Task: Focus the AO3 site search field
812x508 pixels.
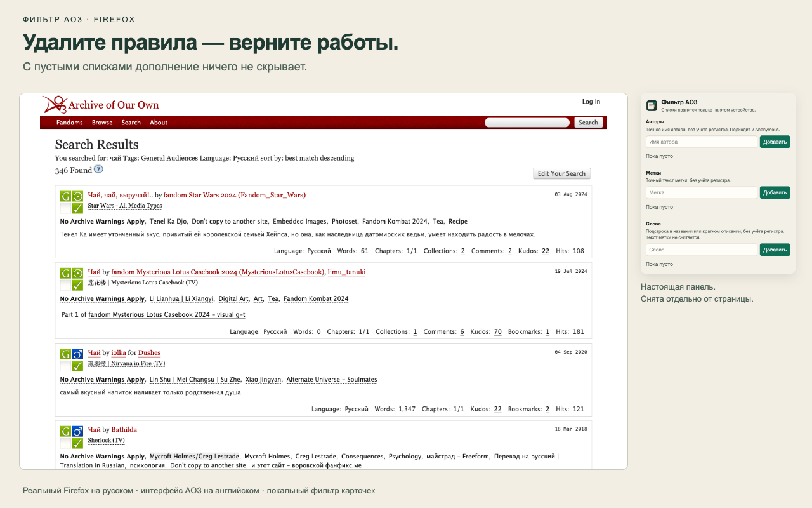Action: (527, 123)
